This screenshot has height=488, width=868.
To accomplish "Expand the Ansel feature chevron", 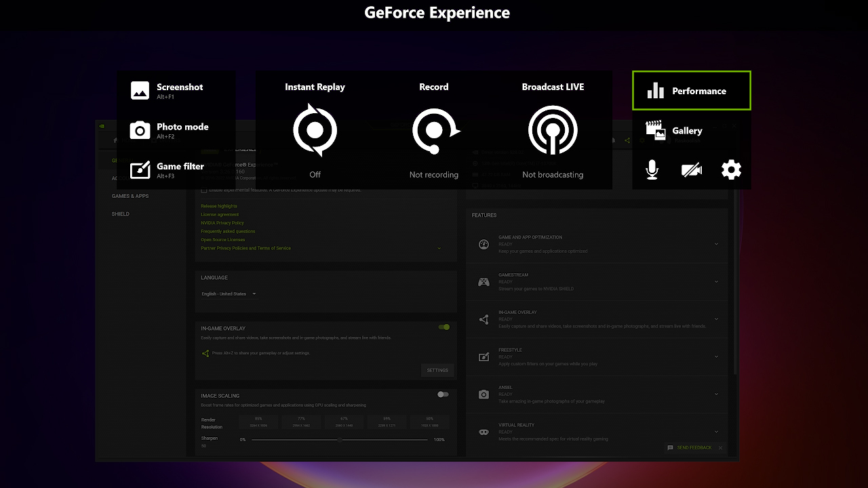I will tap(717, 394).
